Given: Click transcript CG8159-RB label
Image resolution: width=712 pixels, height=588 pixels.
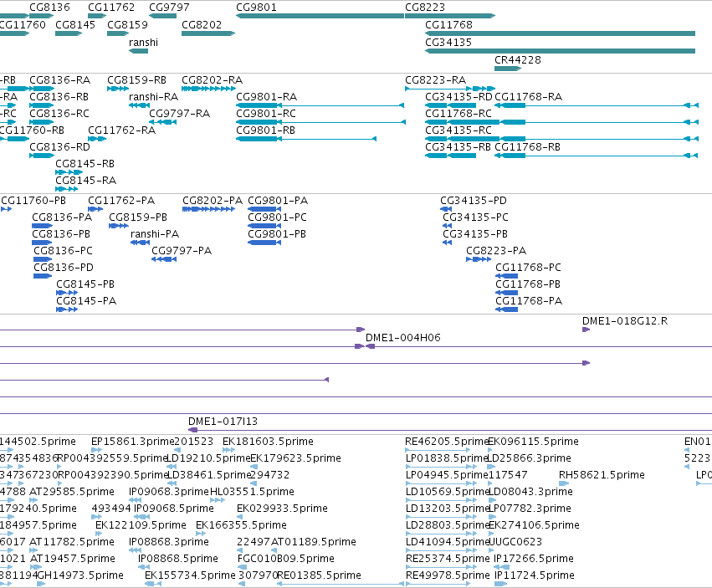Looking at the screenshot, I should [136, 80].
